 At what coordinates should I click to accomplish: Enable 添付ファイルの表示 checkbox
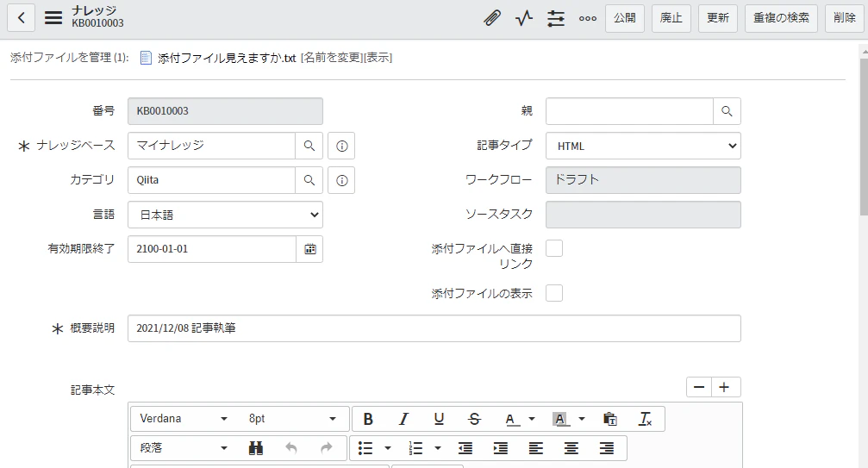(x=554, y=293)
